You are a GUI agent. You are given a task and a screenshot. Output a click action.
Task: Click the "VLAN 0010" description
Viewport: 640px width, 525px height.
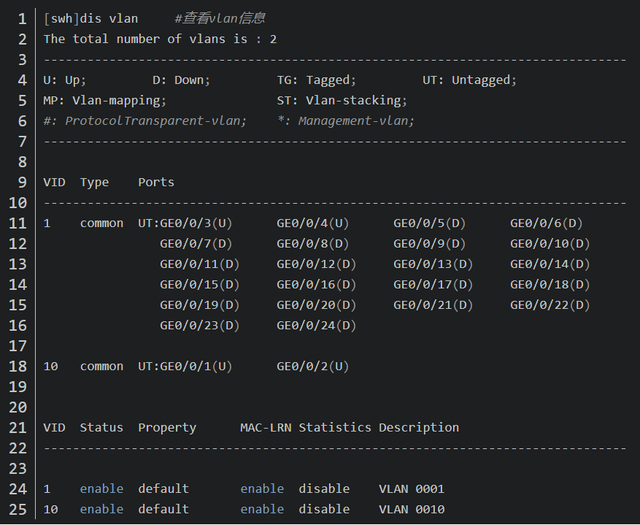[411, 509]
